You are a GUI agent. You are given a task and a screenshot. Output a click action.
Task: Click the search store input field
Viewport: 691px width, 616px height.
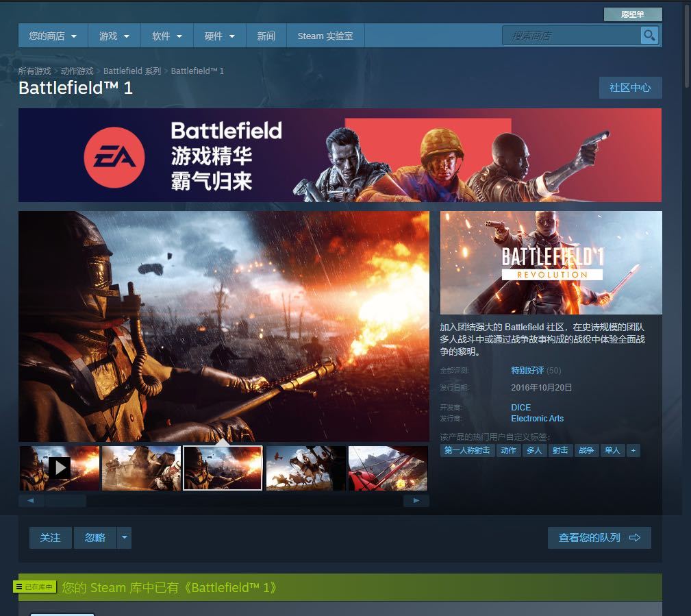(x=572, y=36)
